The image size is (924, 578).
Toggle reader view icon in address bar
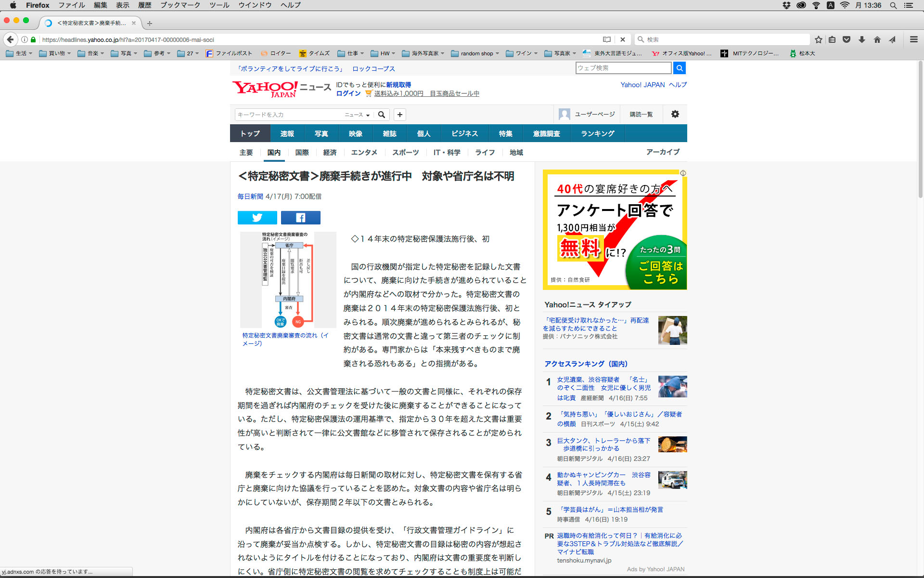(606, 39)
